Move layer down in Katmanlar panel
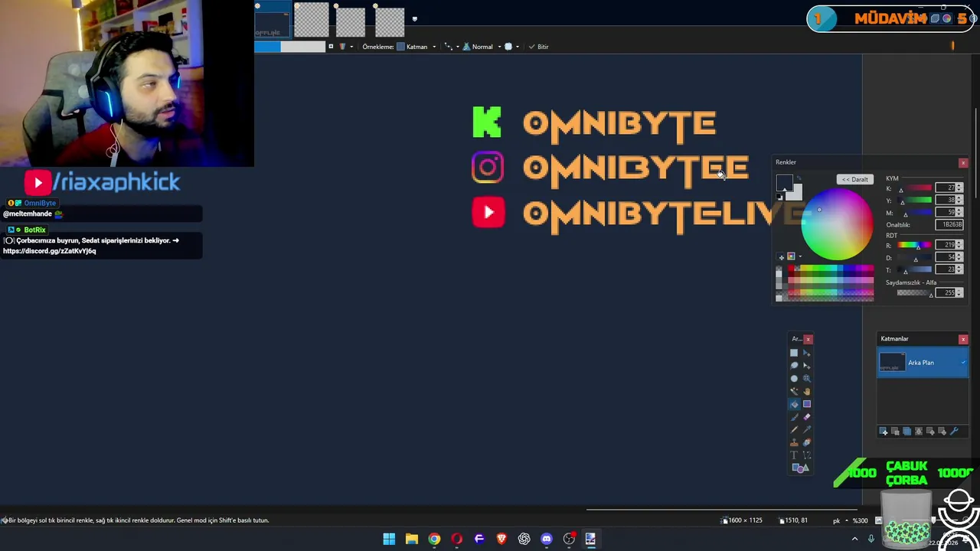 pyautogui.click(x=942, y=432)
